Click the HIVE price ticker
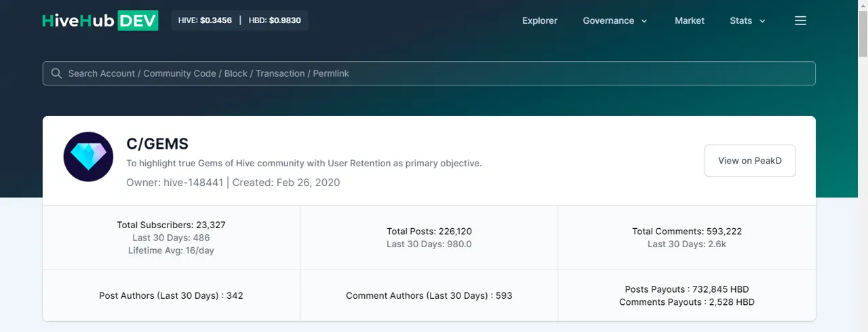This screenshot has width=868, height=332. click(x=205, y=20)
